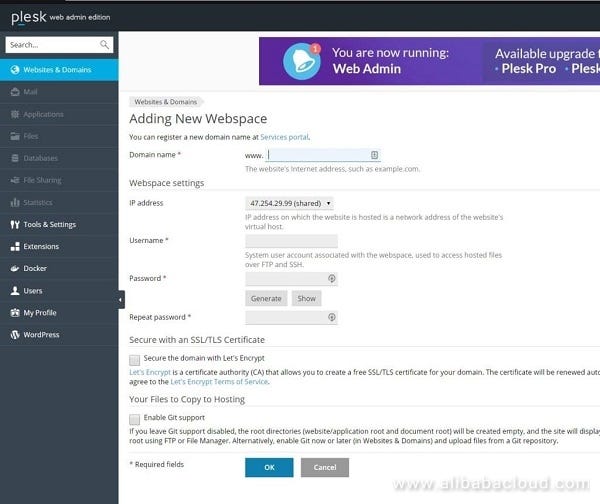The width and height of the screenshot is (600, 504).
Task: Select Databases in sidebar
Action: pyautogui.click(x=59, y=158)
